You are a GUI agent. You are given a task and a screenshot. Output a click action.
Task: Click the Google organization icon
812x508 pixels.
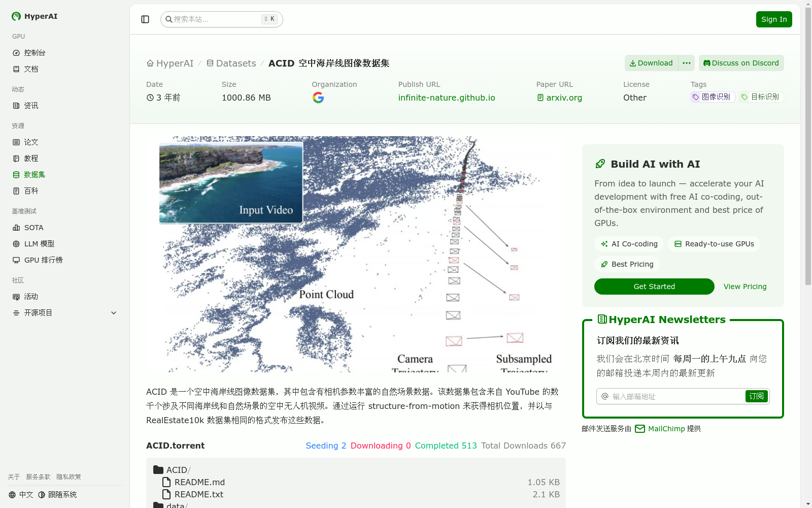coord(318,98)
